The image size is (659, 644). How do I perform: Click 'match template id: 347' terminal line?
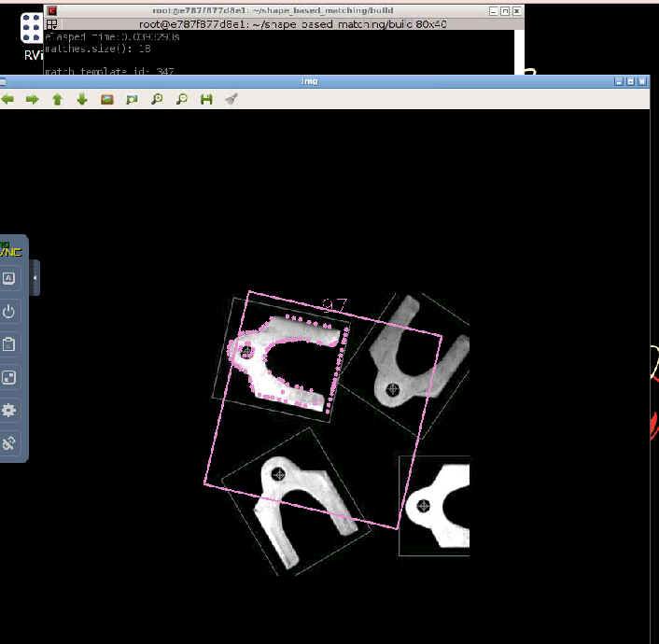pyautogui.click(x=109, y=72)
